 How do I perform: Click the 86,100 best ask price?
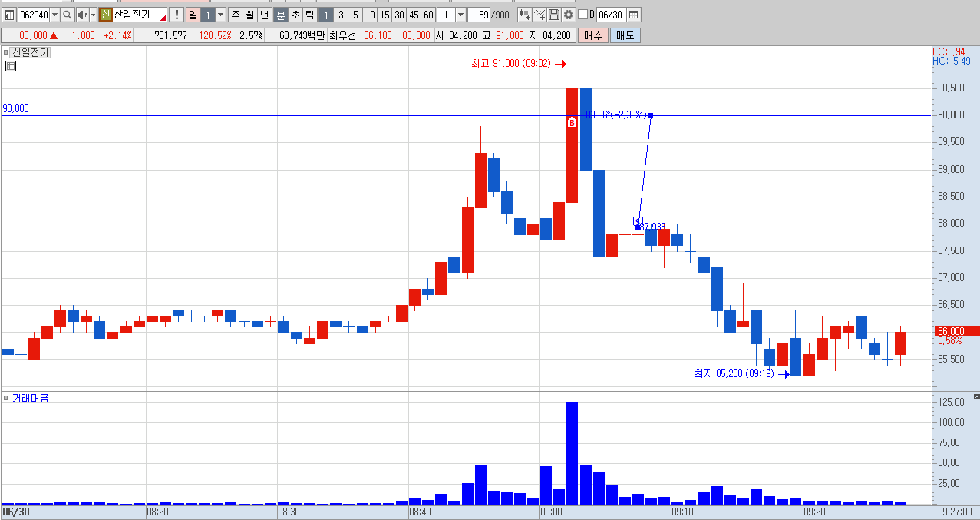click(378, 35)
